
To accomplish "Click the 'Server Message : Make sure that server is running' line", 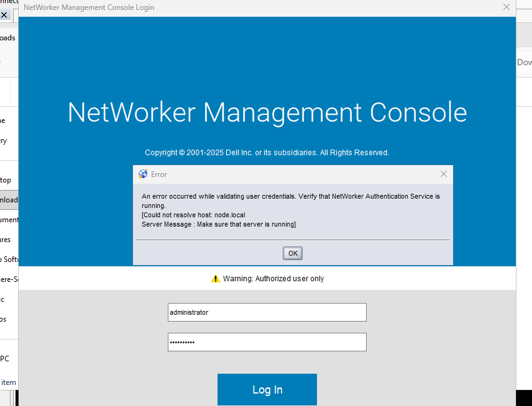I will [219, 224].
